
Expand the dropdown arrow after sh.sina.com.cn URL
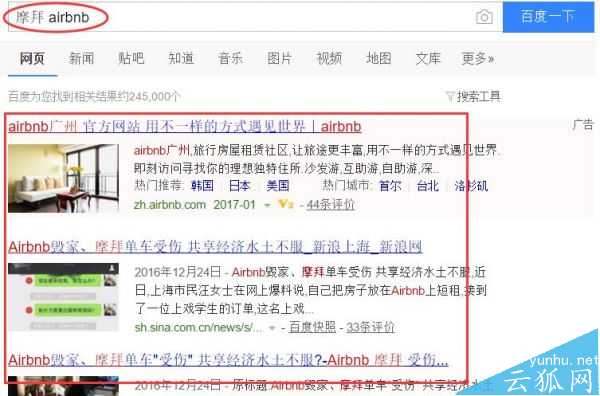[272, 328]
